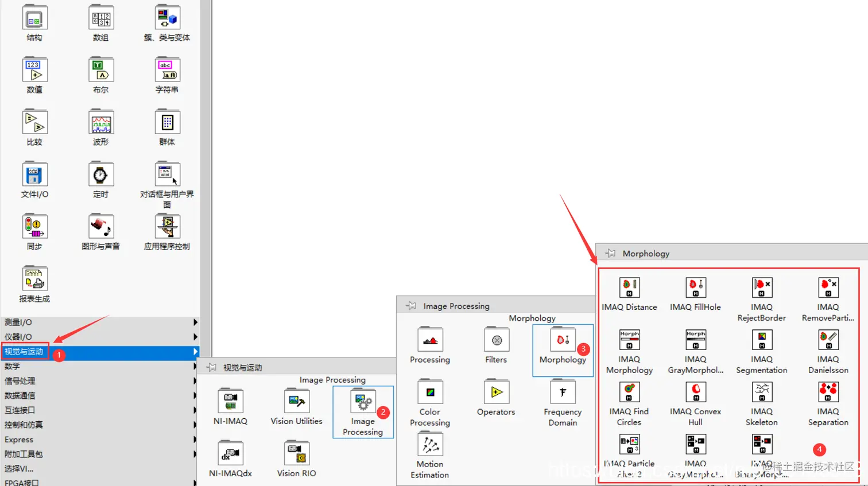Open the 结构 (Structures) palette icon
This screenshot has width=868, height=486.
tap(34, 18)
